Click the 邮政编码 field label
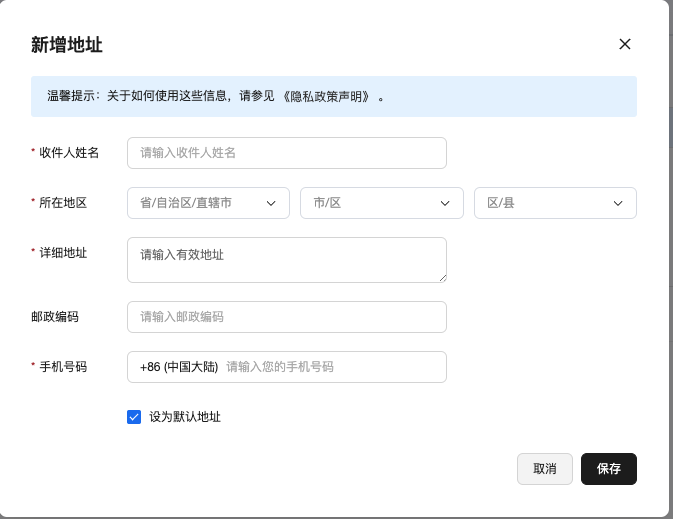673x519 pixels. point(55,317)
